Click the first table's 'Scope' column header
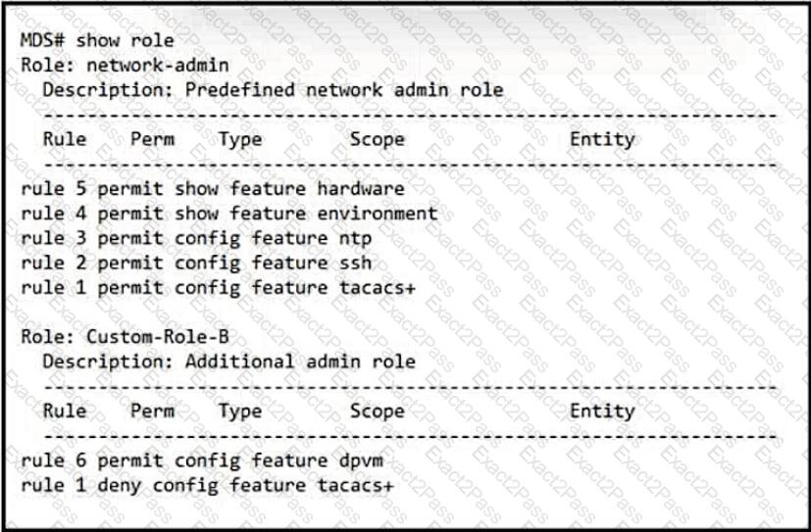The image size is (811, 532). coord(377,140)
